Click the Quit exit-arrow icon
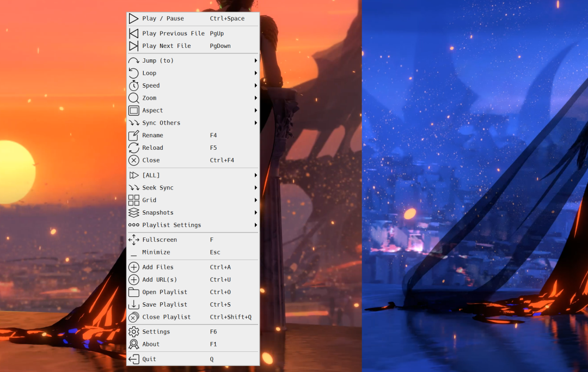 click(x=133, y=359)
